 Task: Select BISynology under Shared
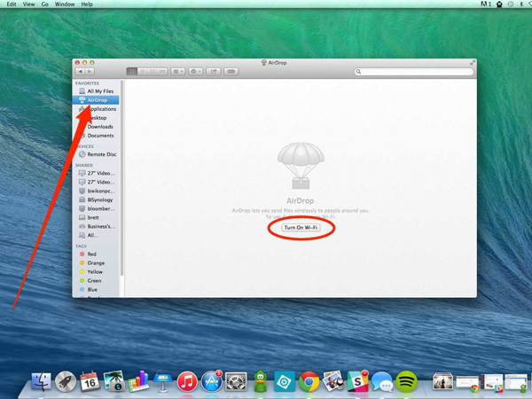96,199
